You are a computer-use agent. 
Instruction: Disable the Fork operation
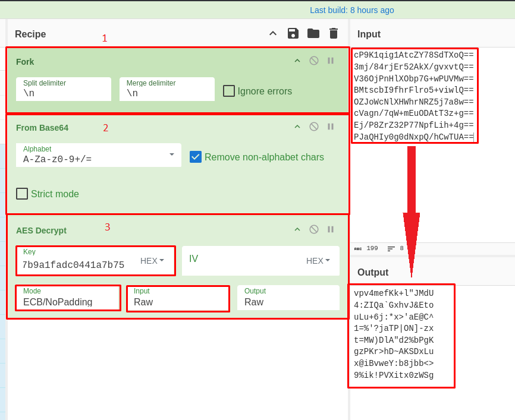coord(314,61)
